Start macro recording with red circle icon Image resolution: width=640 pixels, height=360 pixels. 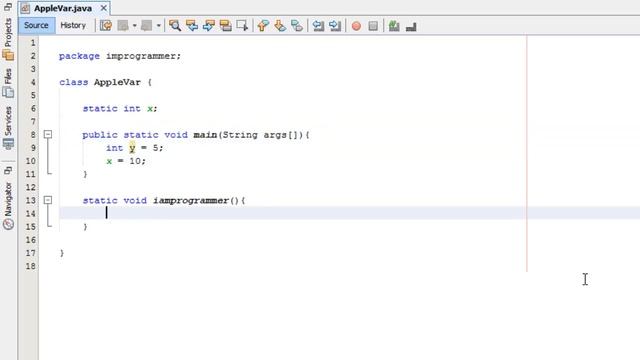pos(356,26)
